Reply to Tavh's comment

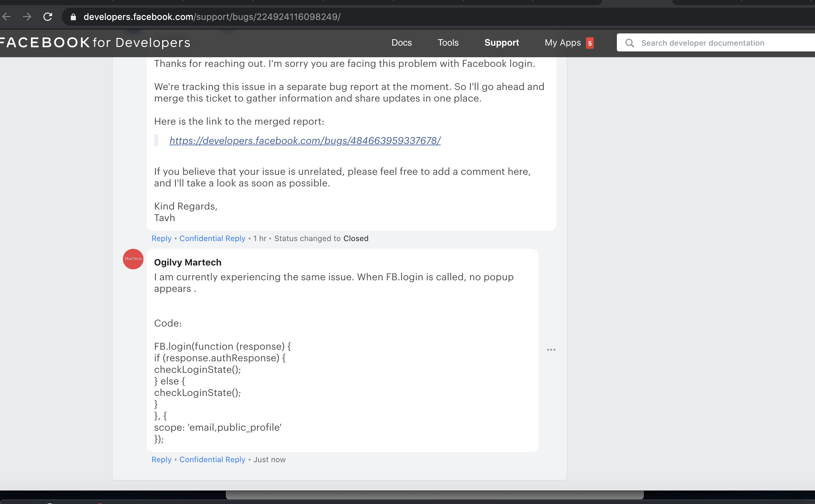[x=161, y=238]
